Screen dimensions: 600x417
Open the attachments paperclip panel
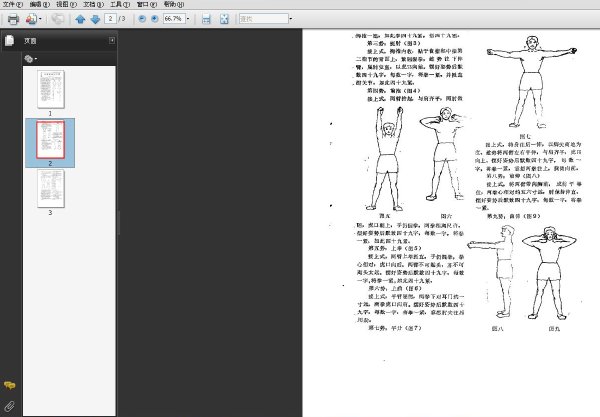9,406
